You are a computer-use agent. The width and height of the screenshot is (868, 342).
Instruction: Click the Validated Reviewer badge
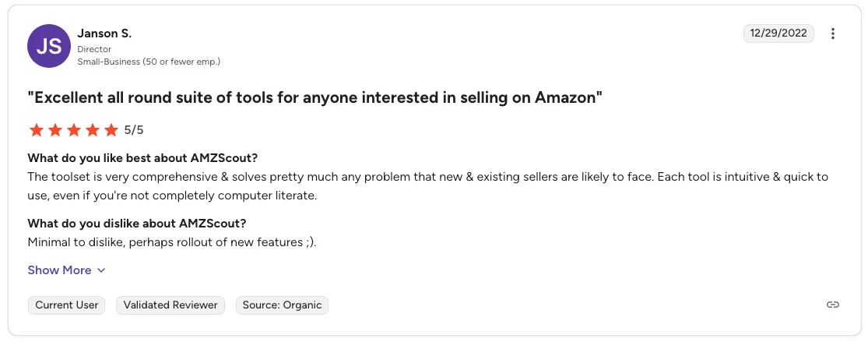[170, 305]
